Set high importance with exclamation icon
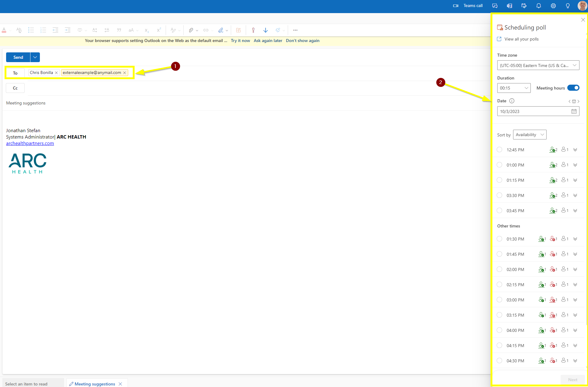Image resolution: width=588 pixels, height=387 pixels. point(253,30)
